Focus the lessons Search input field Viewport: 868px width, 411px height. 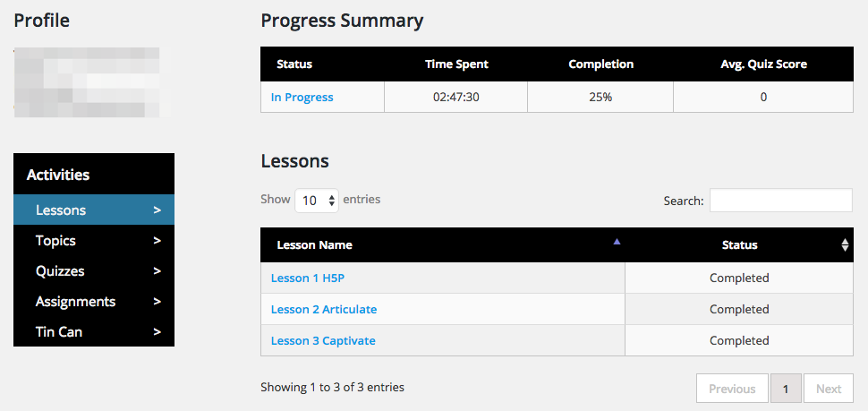[x=780, y=201]
